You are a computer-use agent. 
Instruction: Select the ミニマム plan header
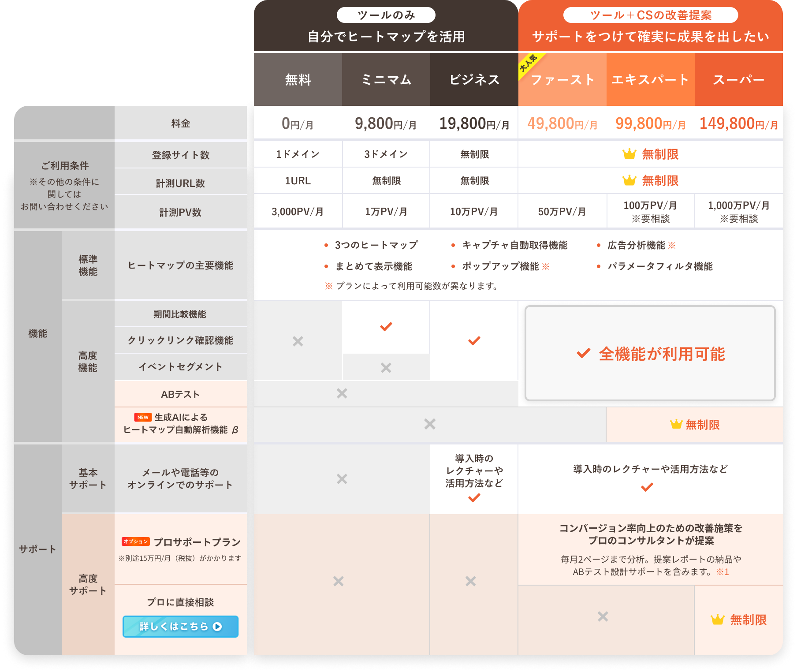click(386, 79)
